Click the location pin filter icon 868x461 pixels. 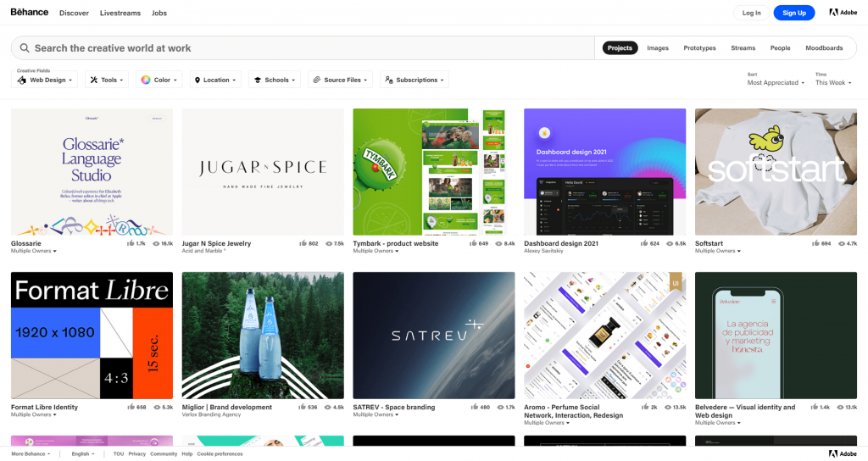pyautogui.click(x=198, y=80)
